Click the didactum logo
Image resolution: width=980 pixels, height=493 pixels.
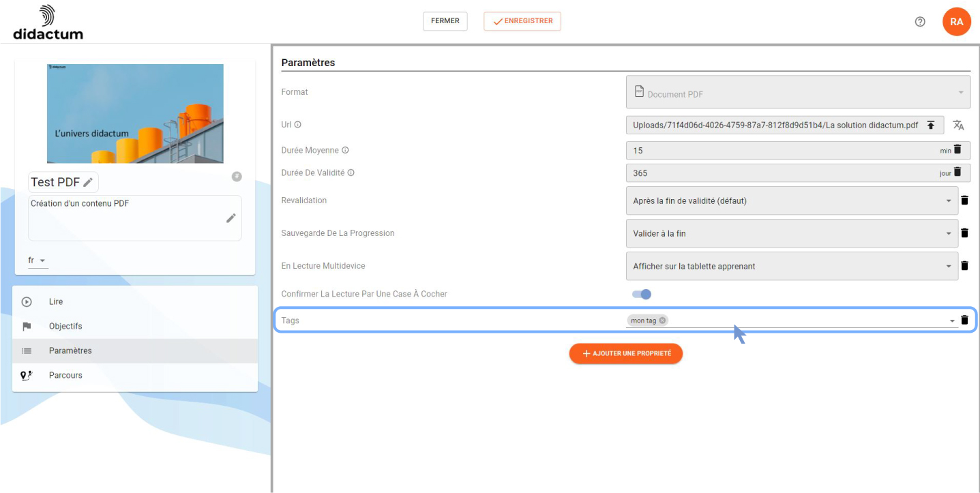click(48, 22)
